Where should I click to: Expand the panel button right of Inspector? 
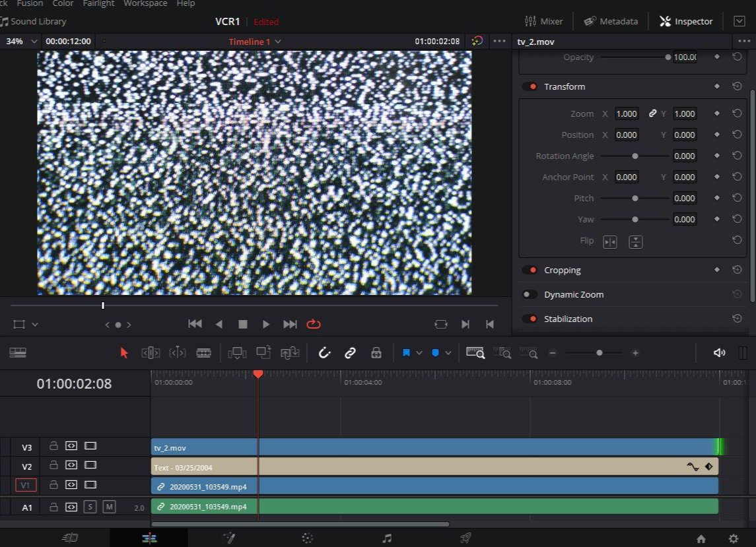(739, 21)
